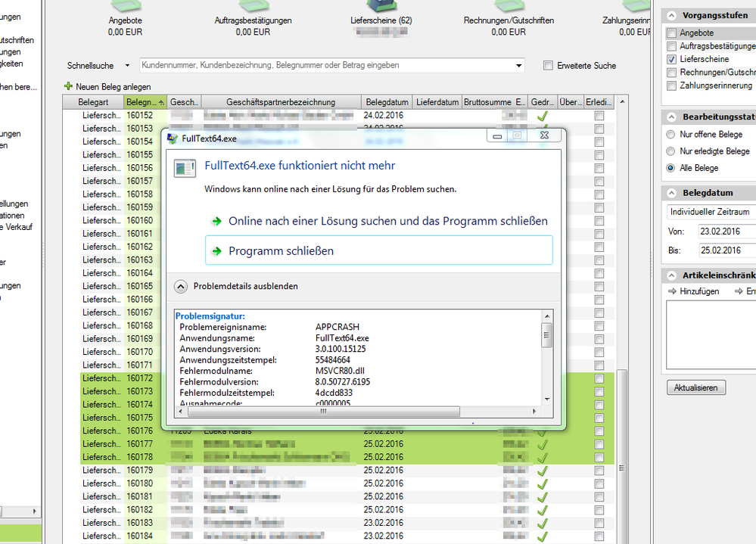Check Rechnungen/Gutschriften under Vorgangsstufen
This screenshot has height=544, width=756.
pyautogui.click(x=672, y=73)
